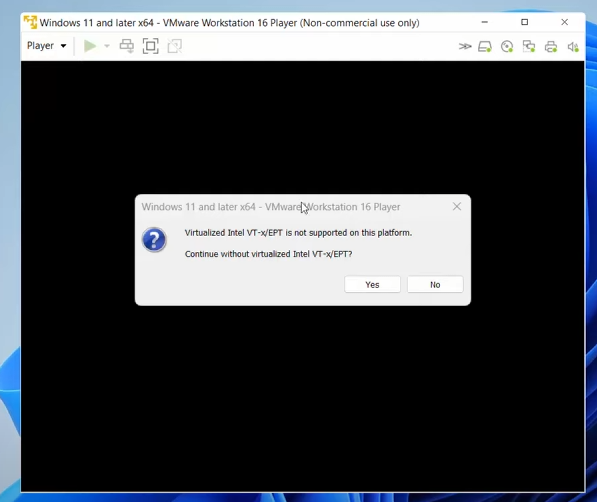597x502 pixels.
Task: Click the hard disk device icon
Action: [x=485, y=46]
